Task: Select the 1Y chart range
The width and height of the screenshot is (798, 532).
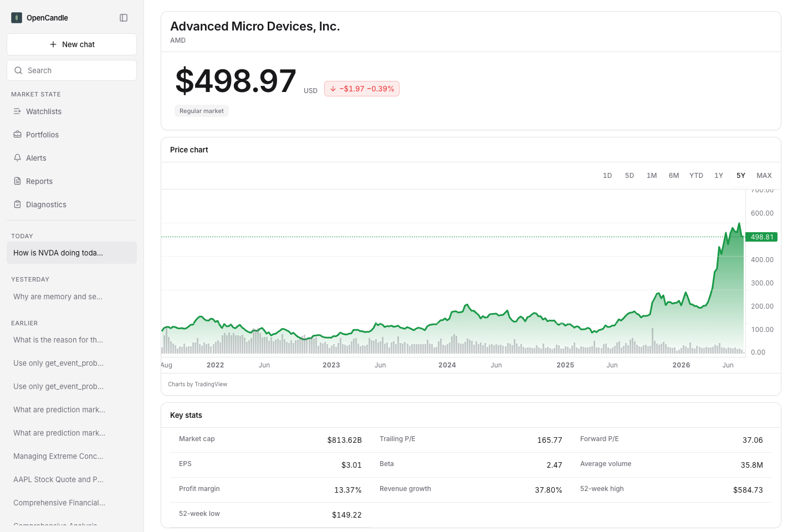Action: tap(719, 176)
